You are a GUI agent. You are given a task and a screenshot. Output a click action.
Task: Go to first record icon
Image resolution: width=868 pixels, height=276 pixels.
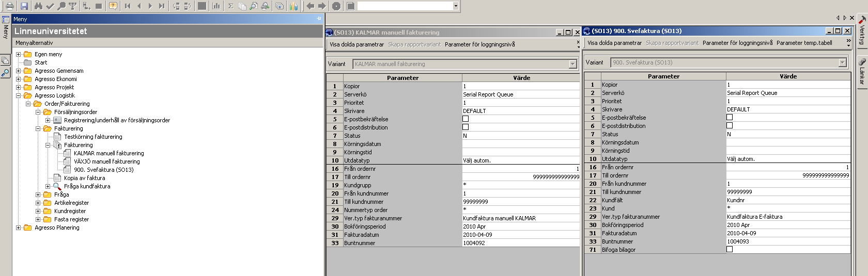[128, 6]
